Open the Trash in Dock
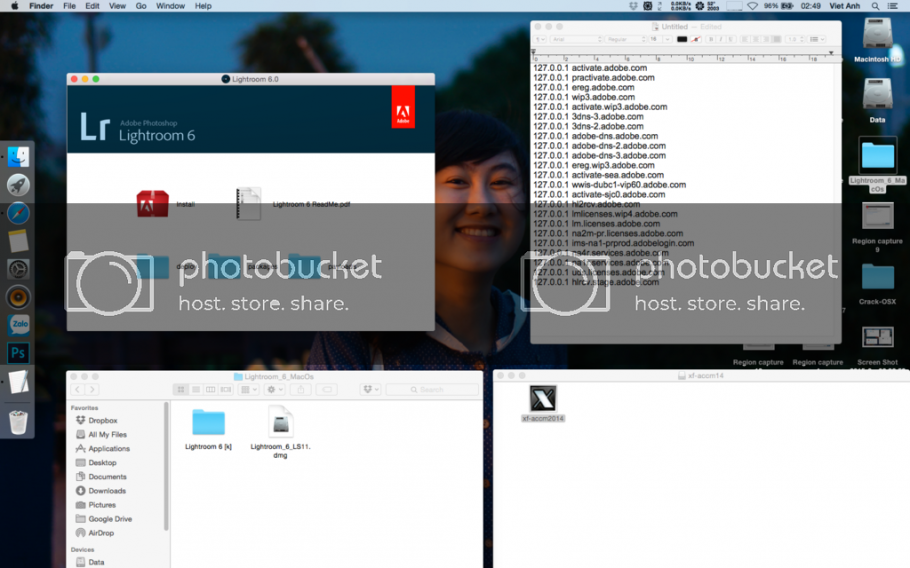This screenshot has height=568, width=910. pos(19,422)
